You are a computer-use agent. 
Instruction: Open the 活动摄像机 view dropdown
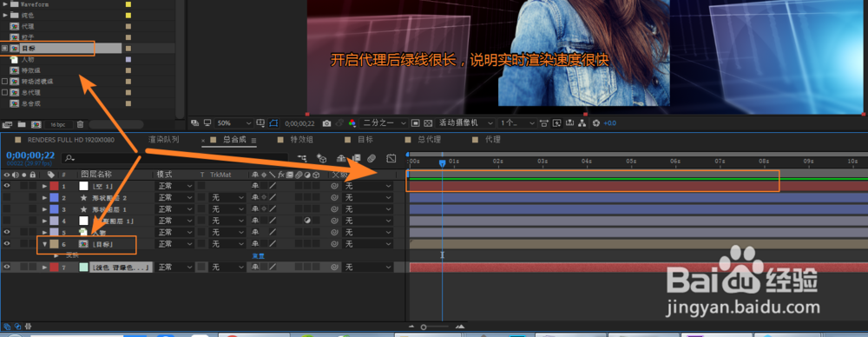(x=465, y=122)
